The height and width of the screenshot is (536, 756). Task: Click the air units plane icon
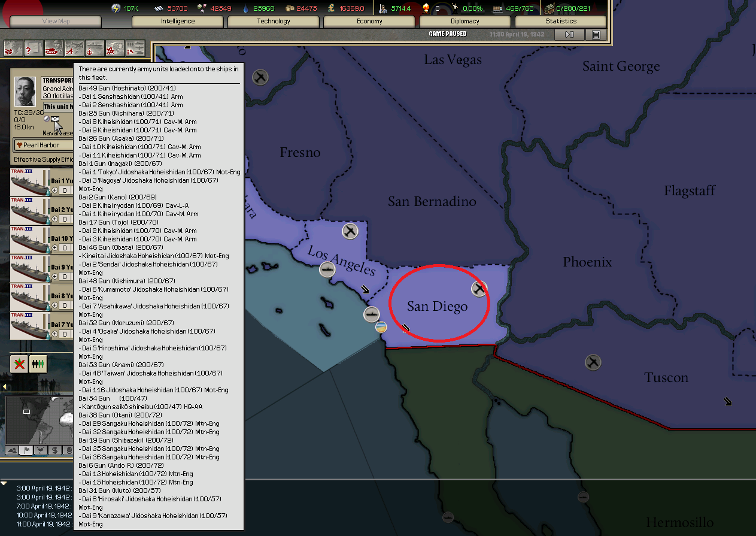[74, 48]
